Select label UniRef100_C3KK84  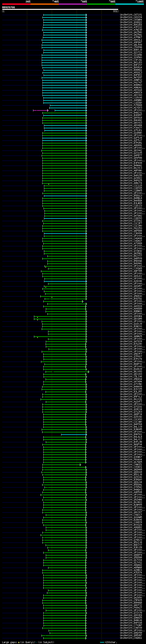131,233
